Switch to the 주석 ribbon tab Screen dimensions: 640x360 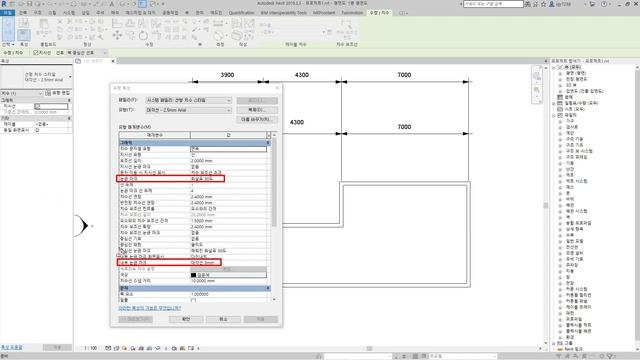click(100, 13)
